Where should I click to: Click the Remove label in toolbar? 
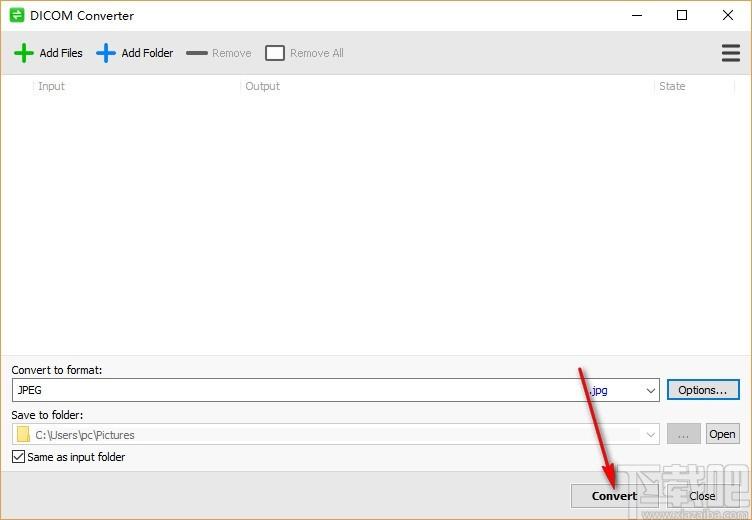tap(232, 53)
